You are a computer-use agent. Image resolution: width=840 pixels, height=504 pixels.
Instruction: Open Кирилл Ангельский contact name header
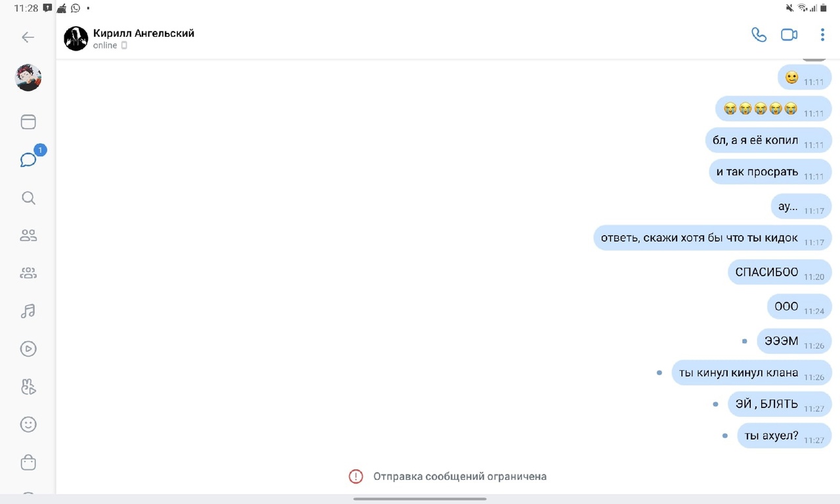pos(144,33)
